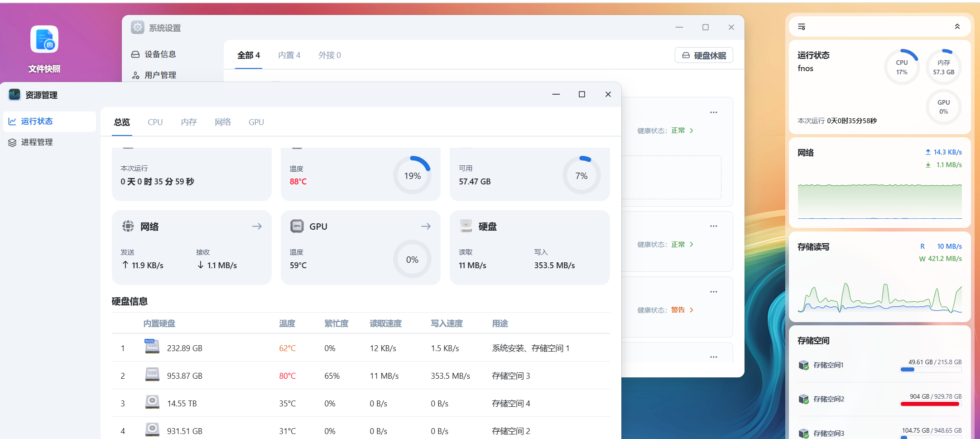Click the widget panel menu settings icon
Image resolution: width=980 pixels, height=439 pixels.
point(801,27)
